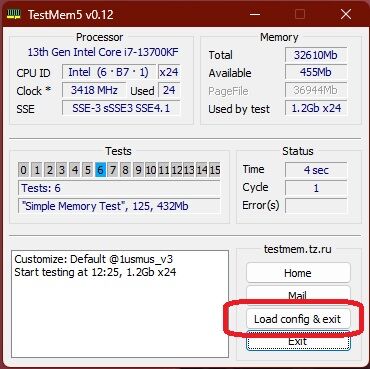The image size is (370, 369).
Task: Close the TestMem5 window
Action: click(346, 14)
